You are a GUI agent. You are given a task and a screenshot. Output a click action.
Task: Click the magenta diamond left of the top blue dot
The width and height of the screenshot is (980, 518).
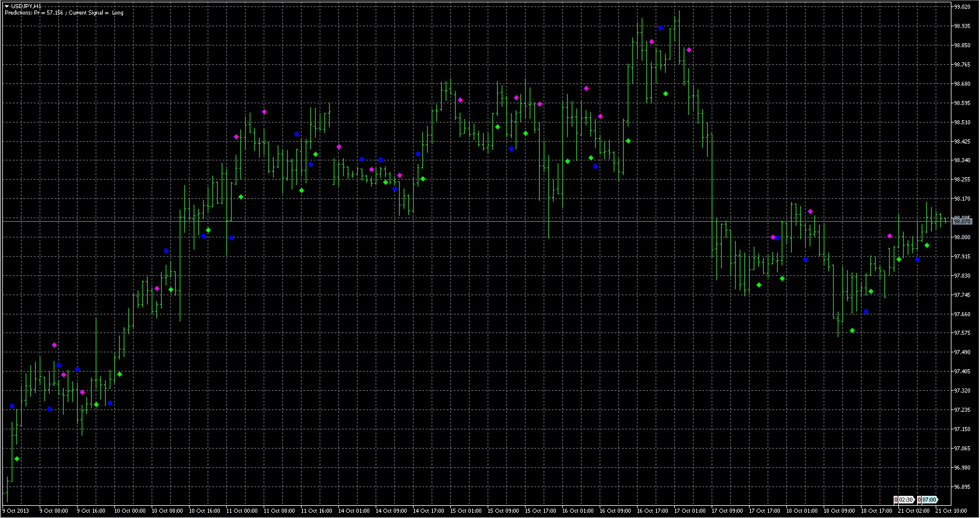click(652, 42)
